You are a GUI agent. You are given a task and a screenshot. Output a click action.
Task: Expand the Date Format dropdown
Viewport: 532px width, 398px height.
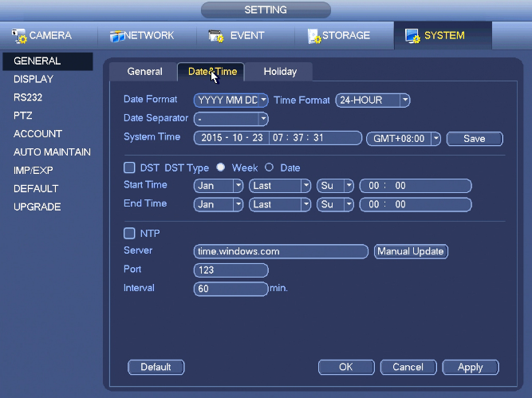231,100
